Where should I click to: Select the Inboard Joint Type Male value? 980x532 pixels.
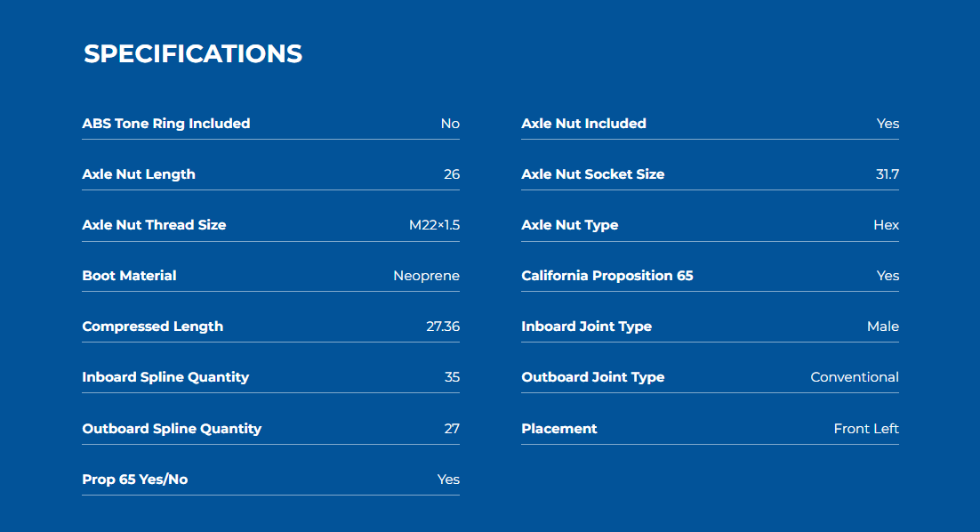click(883, 326)
